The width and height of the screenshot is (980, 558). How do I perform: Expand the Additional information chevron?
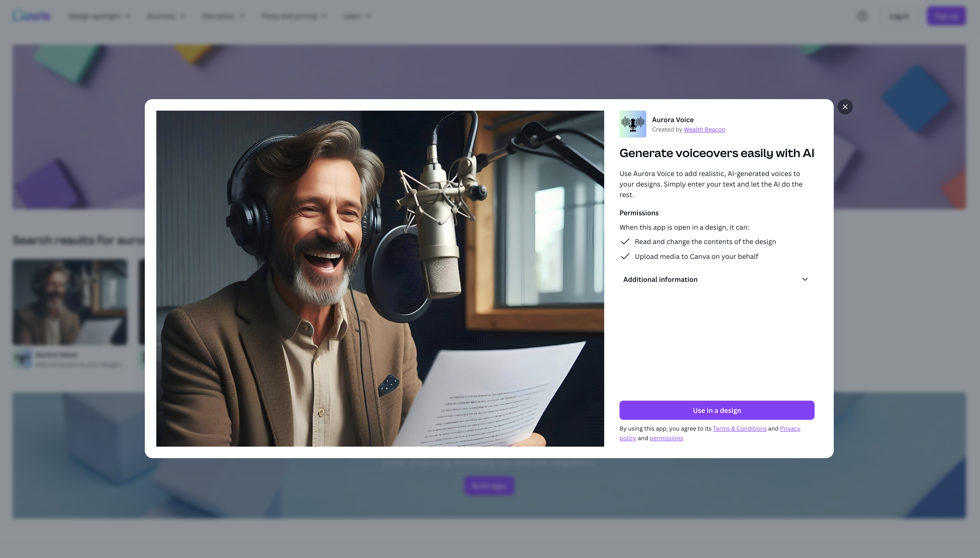pos(805,279)
